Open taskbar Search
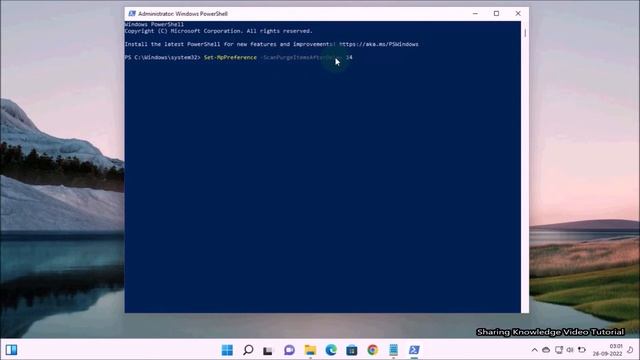The width and height of the screenshot is (640, 360). click(x=248, y=350)
